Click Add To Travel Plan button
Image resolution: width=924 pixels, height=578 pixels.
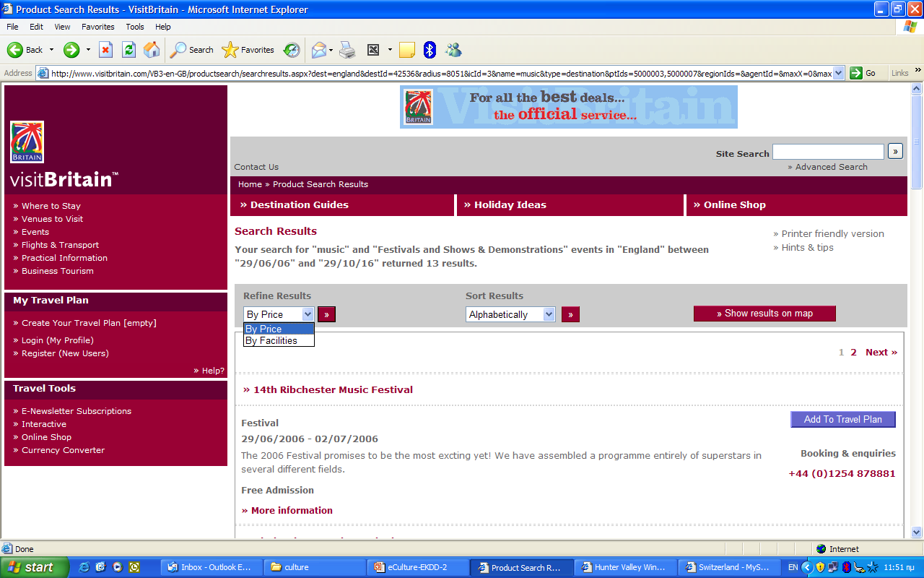843,419
